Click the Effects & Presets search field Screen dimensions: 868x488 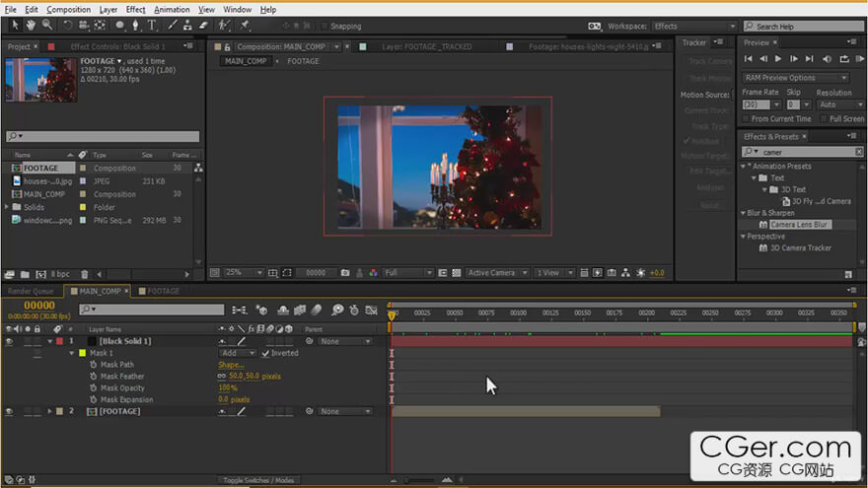tap(803, 152)
